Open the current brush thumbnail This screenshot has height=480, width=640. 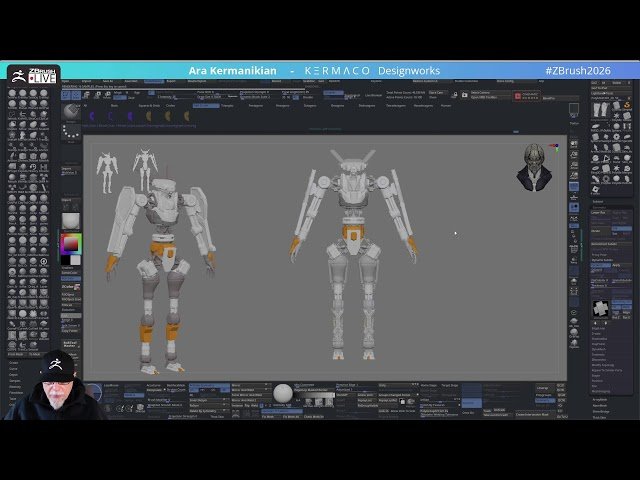(x=71, y=112)
